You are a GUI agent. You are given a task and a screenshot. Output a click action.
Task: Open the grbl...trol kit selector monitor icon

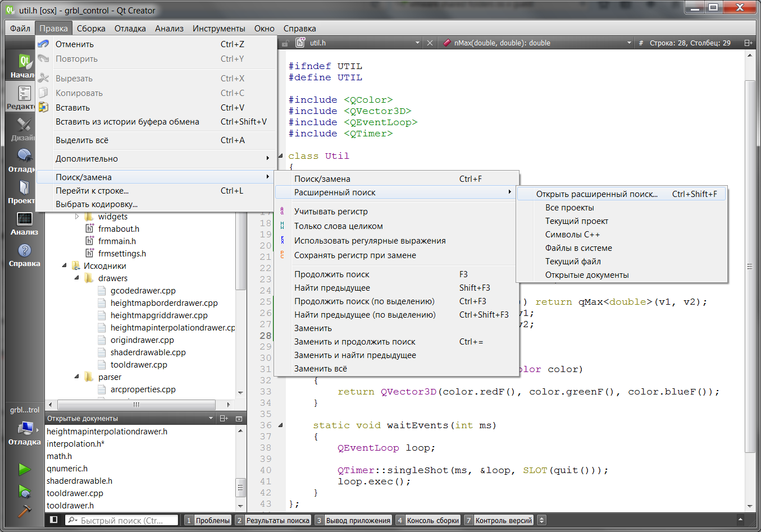coord(25,429)
